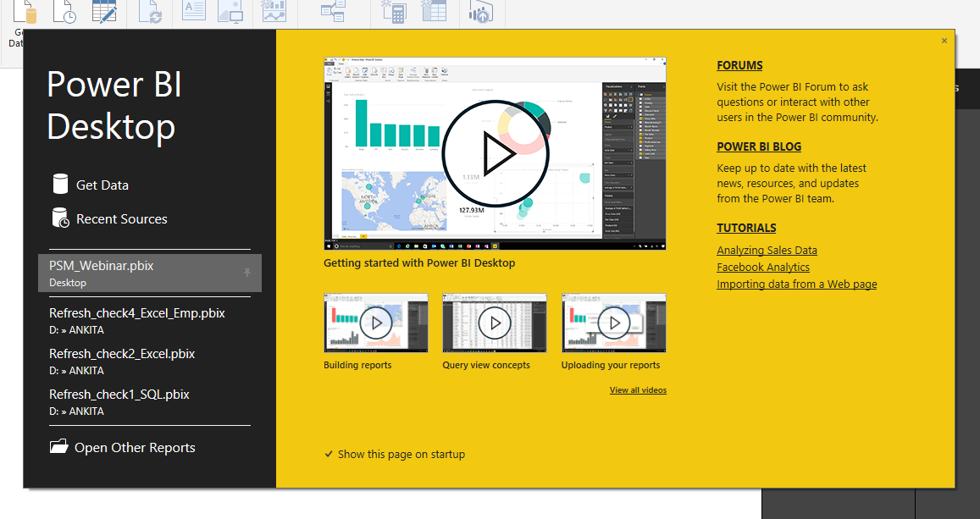This screenshot has width=980, height=519.
Task: Click the Get Data cylinder icon in splash panel
Action: point(60,185)
